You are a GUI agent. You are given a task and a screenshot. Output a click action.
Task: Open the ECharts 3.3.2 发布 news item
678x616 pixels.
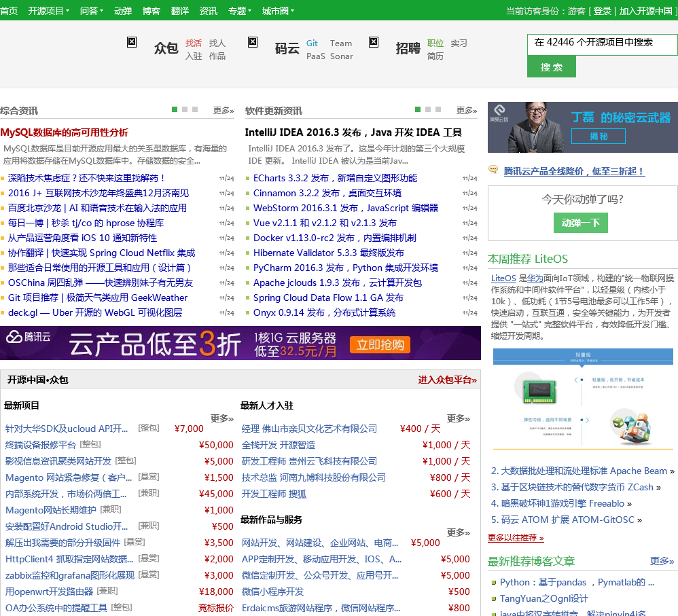(335, 178)
